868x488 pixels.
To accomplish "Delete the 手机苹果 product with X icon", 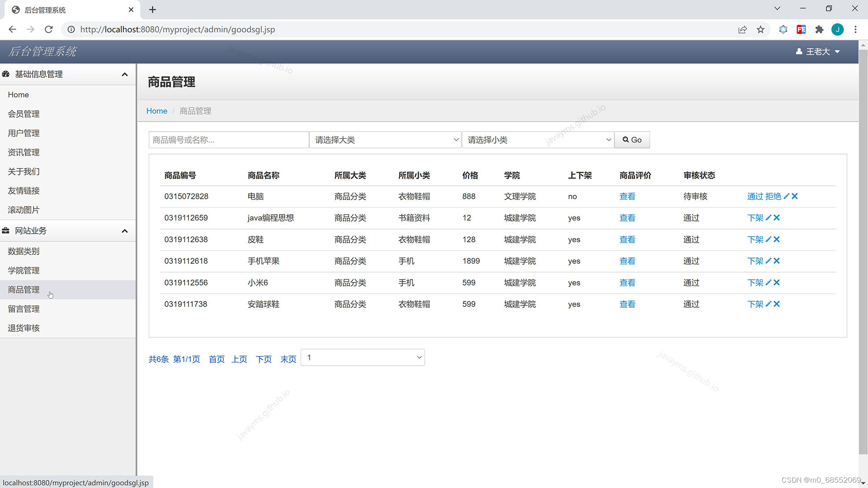I will (776, 261).
